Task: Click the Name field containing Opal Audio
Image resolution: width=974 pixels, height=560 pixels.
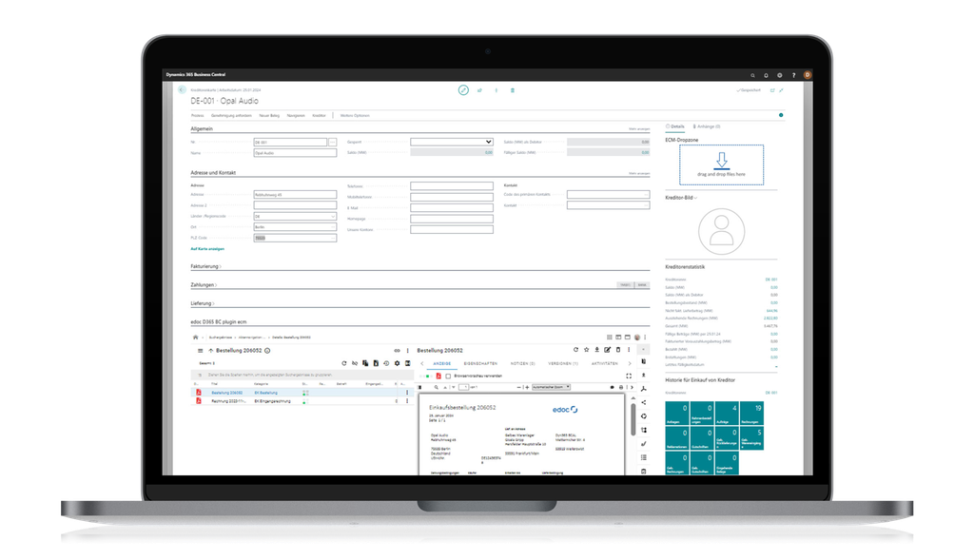Action: pyautogui.click(x=295, y=153)
